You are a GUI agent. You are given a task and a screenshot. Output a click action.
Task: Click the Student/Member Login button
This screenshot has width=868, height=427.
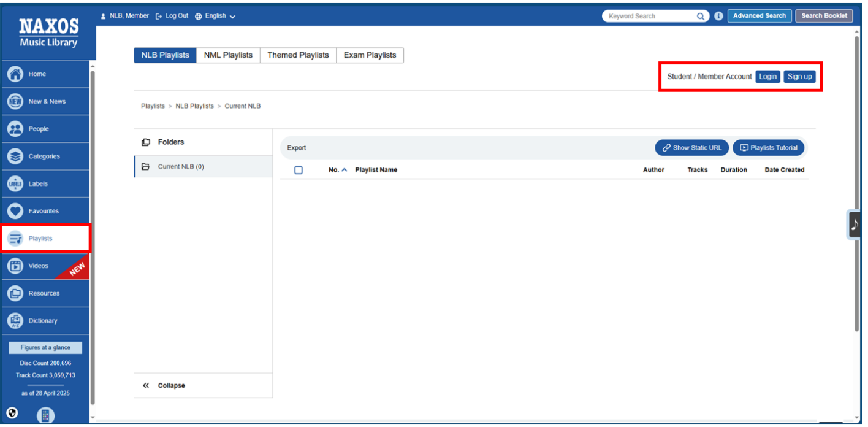(x=767, y=77)
